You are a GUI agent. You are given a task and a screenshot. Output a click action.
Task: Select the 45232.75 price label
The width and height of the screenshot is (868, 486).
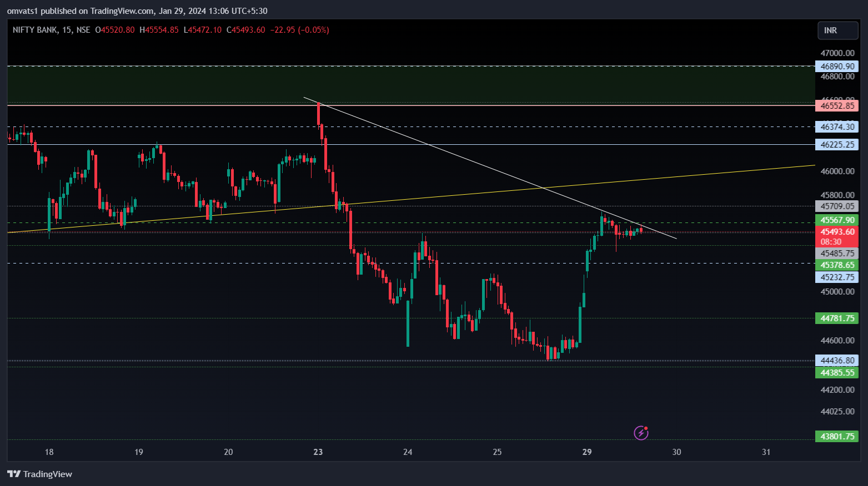(x=837, y=277)
